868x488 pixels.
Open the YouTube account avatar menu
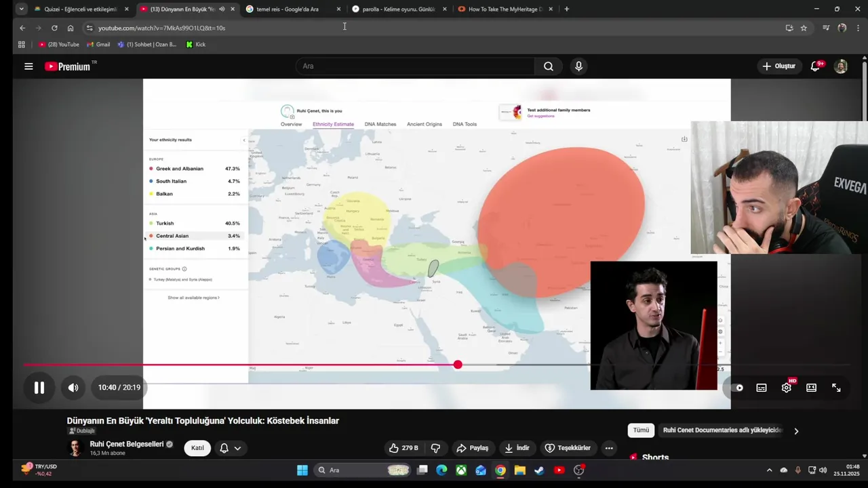[841, 66]
